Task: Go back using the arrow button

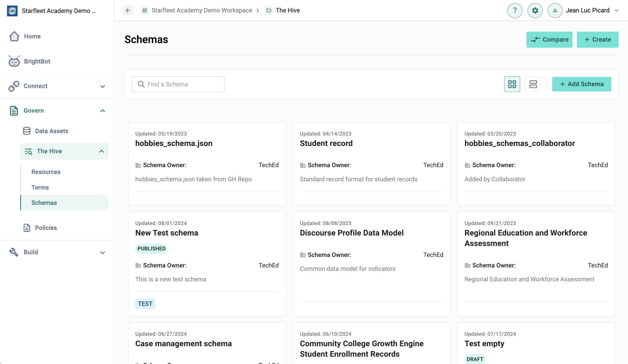Action: pyautogui.click(x=128, y=10)
